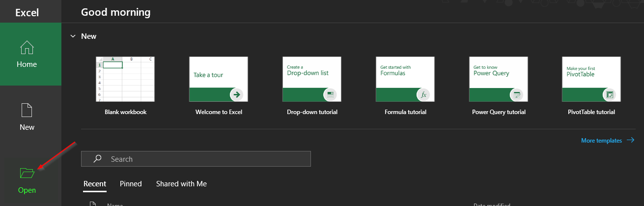
Task: Open the Drop-down list tutorial thumbnail
Action: point(312,79)
